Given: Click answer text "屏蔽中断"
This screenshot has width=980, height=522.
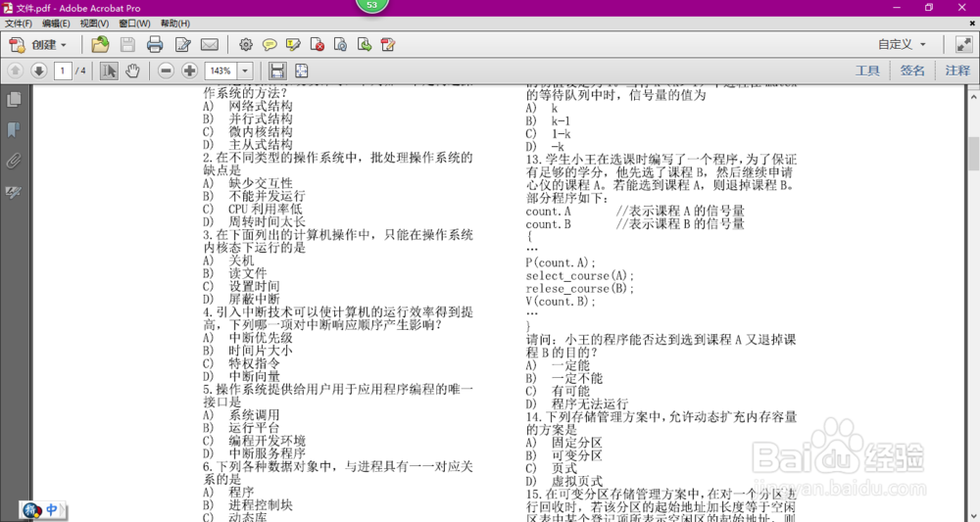Looking at the screenshot, I should [x=254, y=299].
